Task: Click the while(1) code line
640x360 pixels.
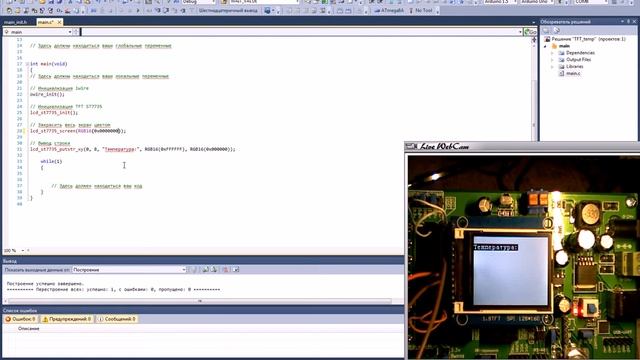Action: (51, 162)
